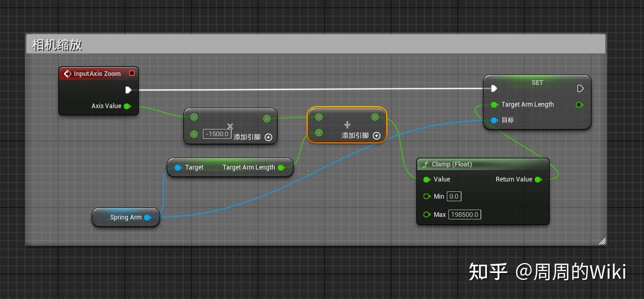Click add node output pin
Viewport: 644px width, 299px height.
pyautogui.click(x=375, y=117)
